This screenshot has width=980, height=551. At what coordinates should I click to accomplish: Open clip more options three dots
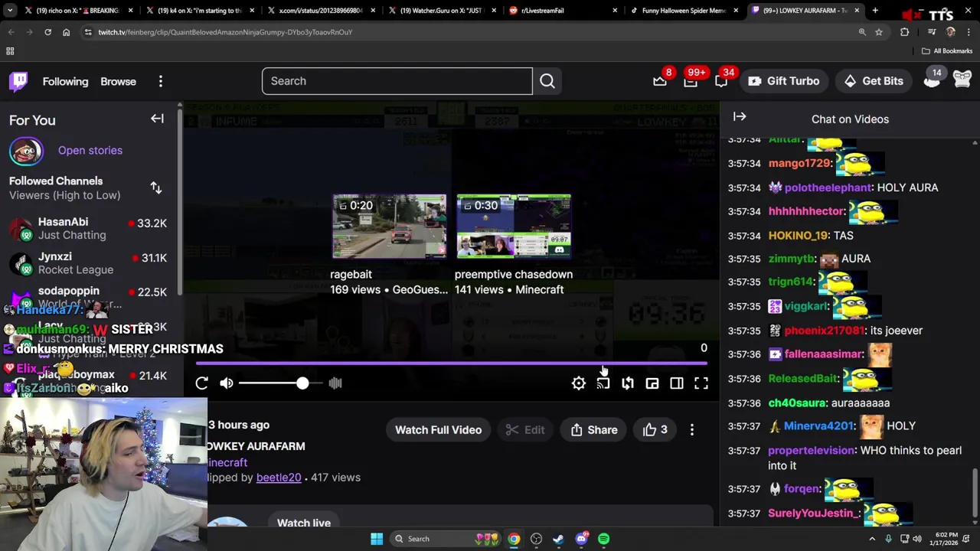[692, 430]
